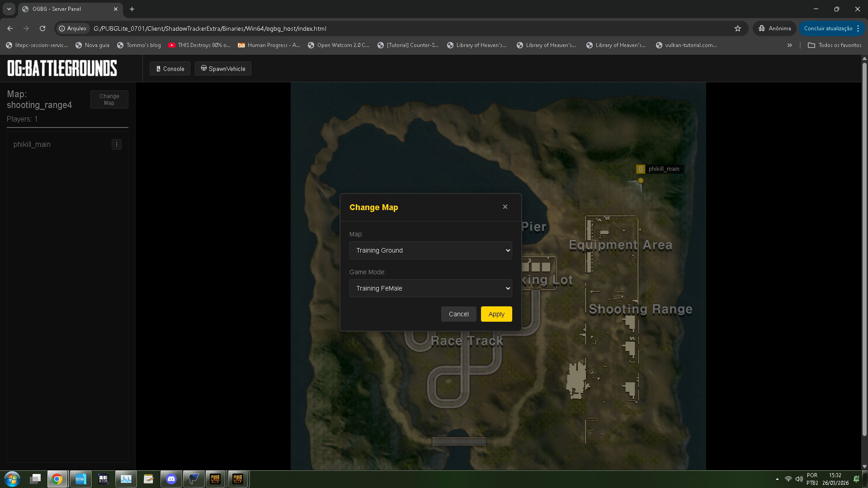Open the one taskbar app icon

80,479
